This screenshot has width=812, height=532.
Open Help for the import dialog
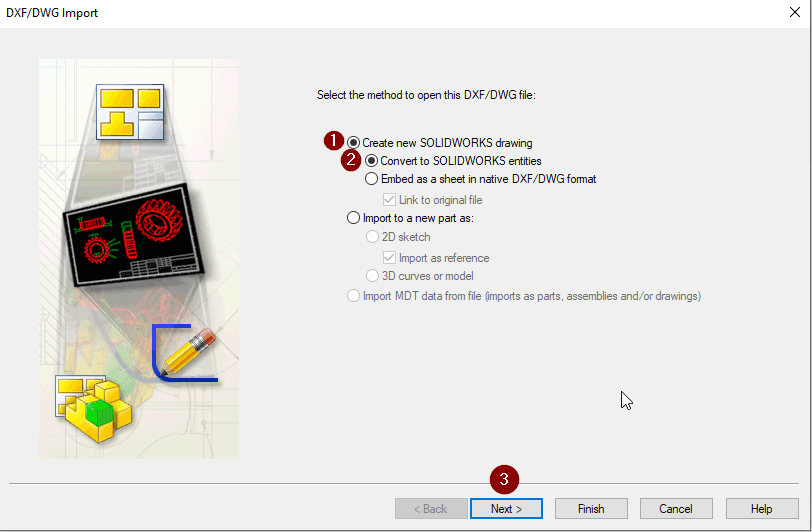click(x=762, y=509)
